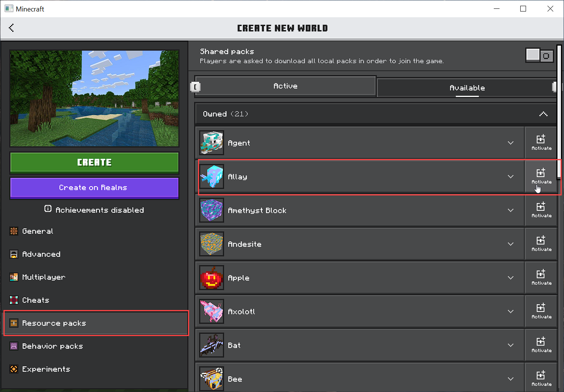This screenshot has width=564, height=392.
Task: Activate the Allay resource pack
Action: point(541,176)
